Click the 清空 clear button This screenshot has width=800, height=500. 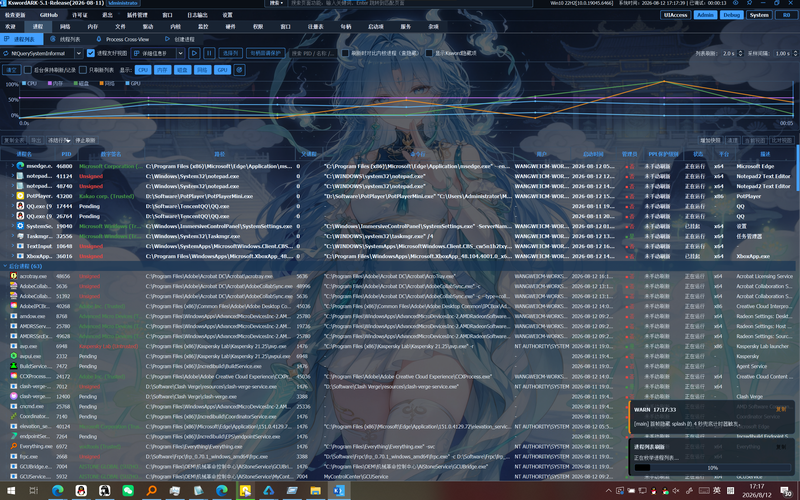point(12,70)
